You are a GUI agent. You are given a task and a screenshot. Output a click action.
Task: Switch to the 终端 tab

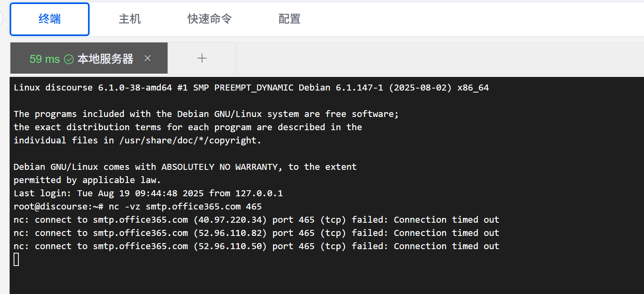tap(50, 19)
